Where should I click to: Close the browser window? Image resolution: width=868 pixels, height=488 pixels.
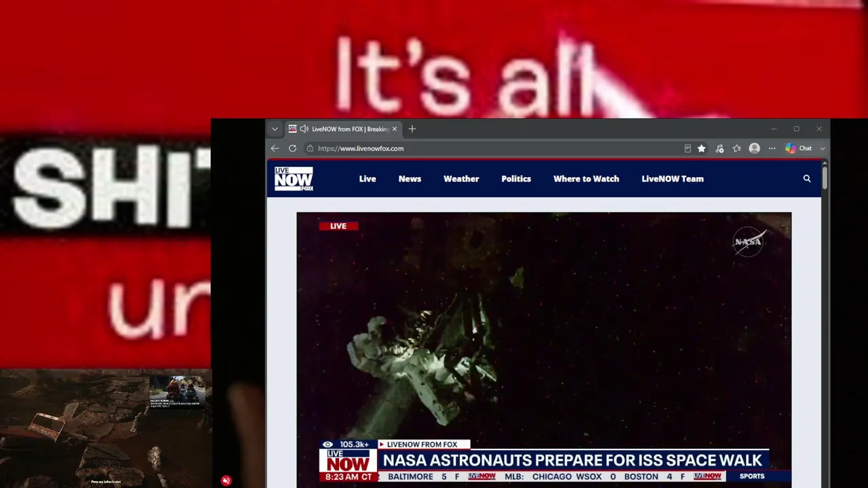(x=819, y=129)
